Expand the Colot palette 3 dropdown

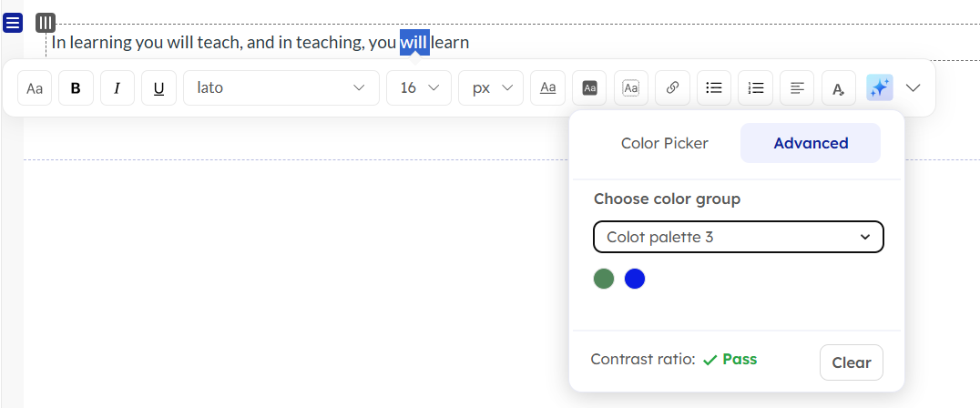click(739, 237)
